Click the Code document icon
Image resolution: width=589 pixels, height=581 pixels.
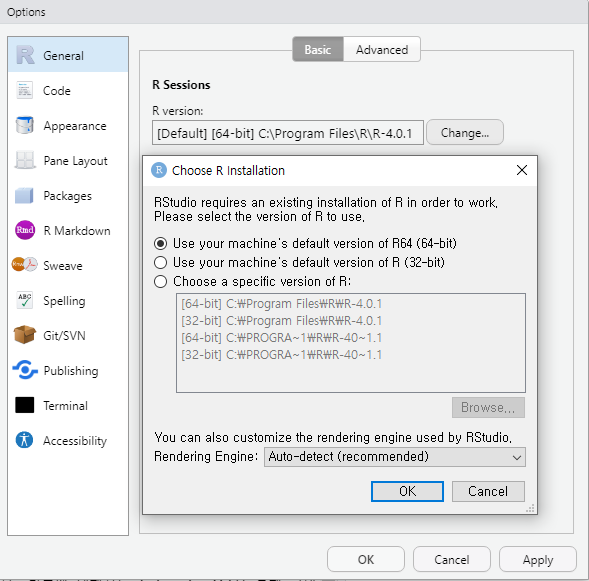point(25,90)
